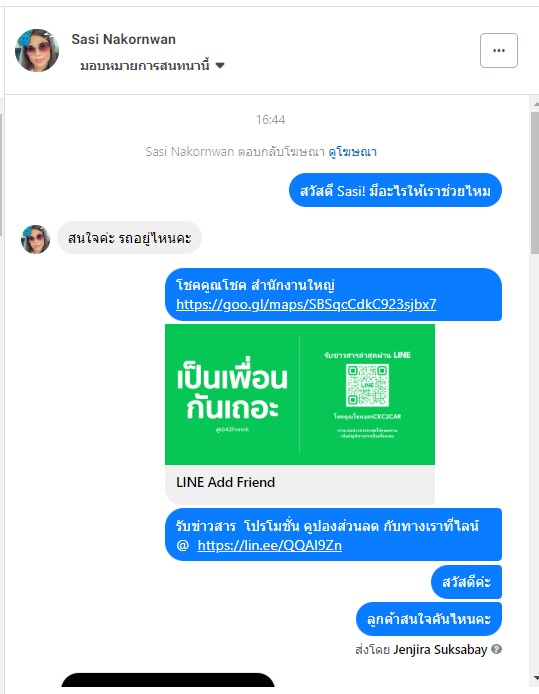The width and height of the screenshot is (539, 694).
Task: Click the green LINE 'เป็นเพื่อนกันเถอะ' banner image
Action: (300, 394)
